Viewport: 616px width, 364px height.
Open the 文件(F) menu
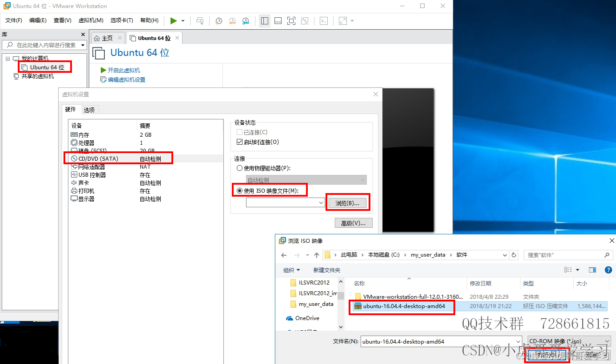pos(14,20)
